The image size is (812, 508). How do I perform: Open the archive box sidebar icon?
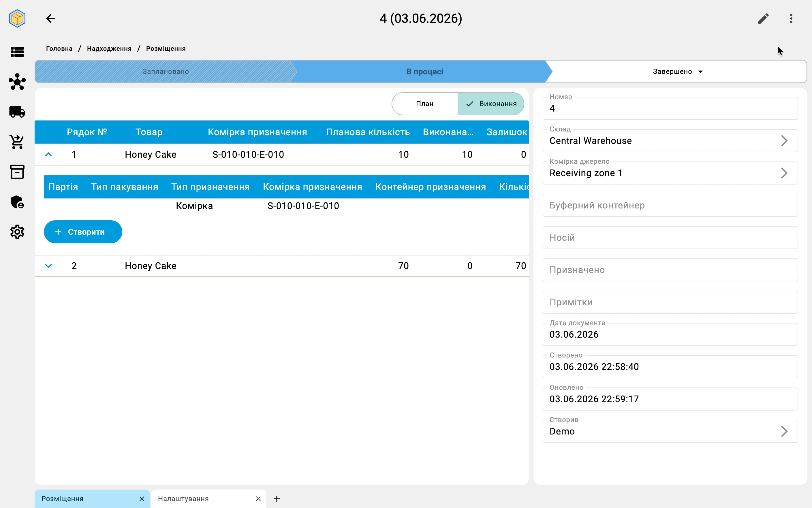[17, 172]
